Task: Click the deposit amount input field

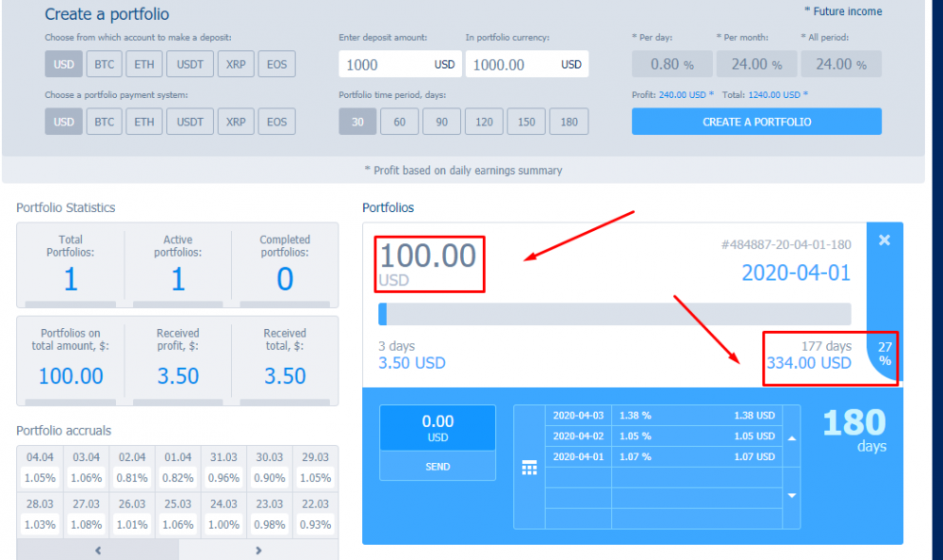Action: click(x=385, y=64)
